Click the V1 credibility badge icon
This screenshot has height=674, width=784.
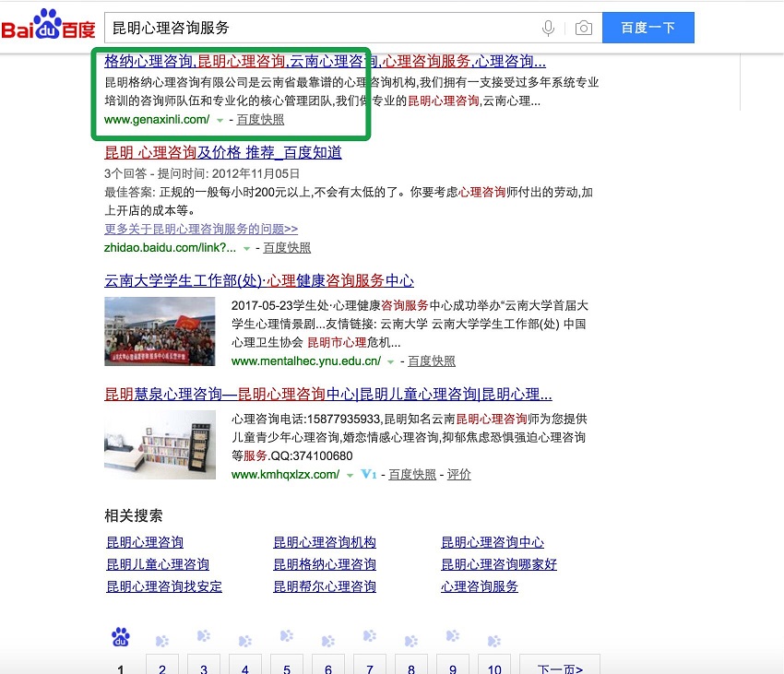(x=369, y=474)
